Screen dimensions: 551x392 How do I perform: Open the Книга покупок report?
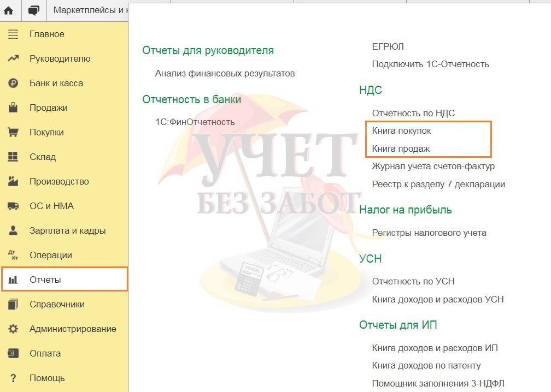click(401, 131)
